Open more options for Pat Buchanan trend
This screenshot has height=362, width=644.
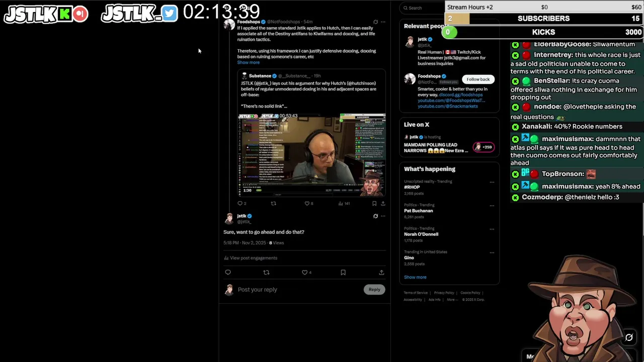pyautogui.click(x=492, y=205)
